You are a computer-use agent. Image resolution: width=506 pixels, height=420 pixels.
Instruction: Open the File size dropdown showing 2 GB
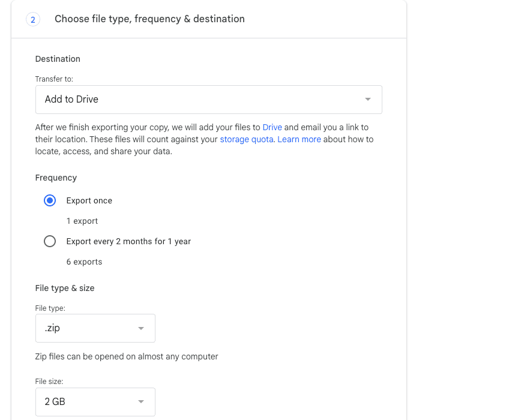point(95,401)
